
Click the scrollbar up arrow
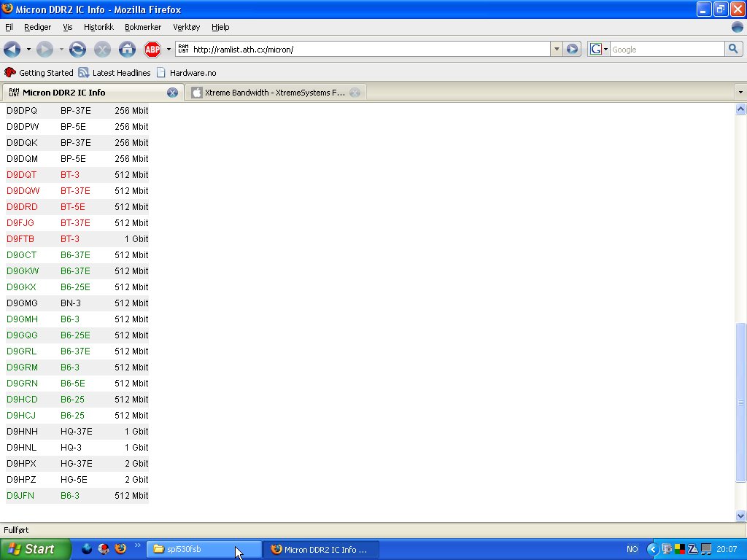tap(740, 109)
